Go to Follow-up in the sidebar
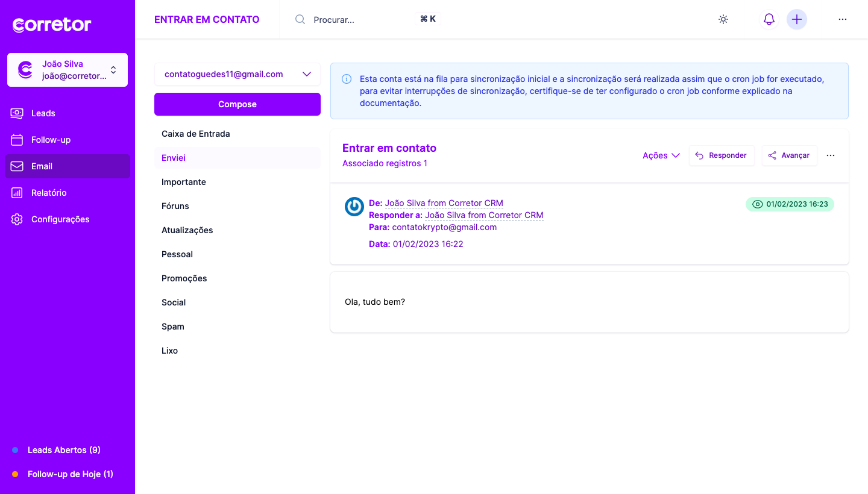 click(x=51, y=140)
